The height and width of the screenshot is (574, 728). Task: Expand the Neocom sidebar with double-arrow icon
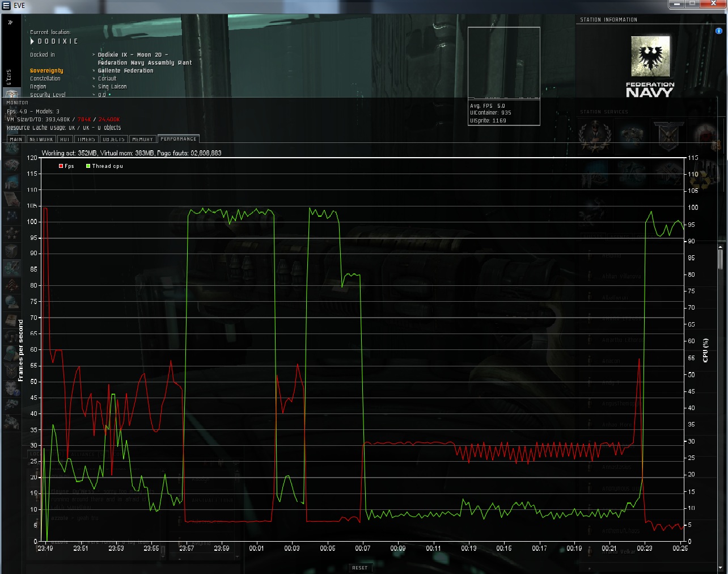click(x=10, y=22)
